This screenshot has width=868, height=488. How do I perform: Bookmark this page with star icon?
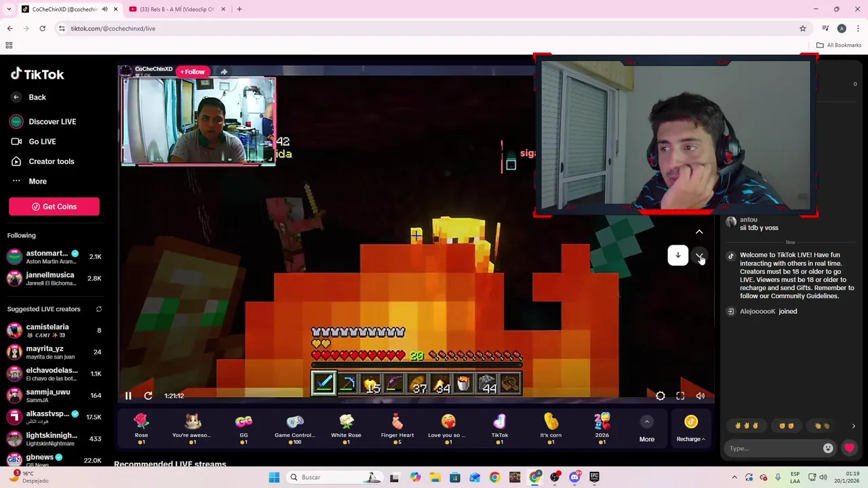(803, 28)
